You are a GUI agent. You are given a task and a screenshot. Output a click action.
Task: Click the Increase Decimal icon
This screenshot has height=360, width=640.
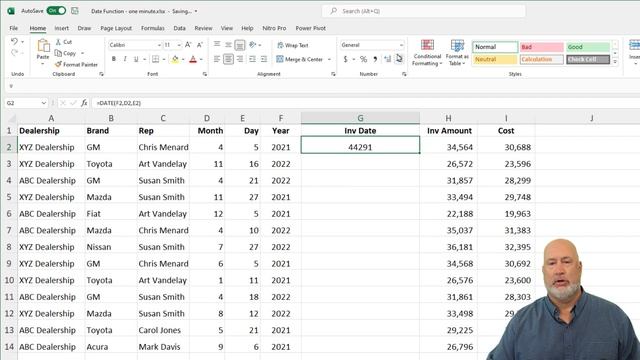[387, 59]
